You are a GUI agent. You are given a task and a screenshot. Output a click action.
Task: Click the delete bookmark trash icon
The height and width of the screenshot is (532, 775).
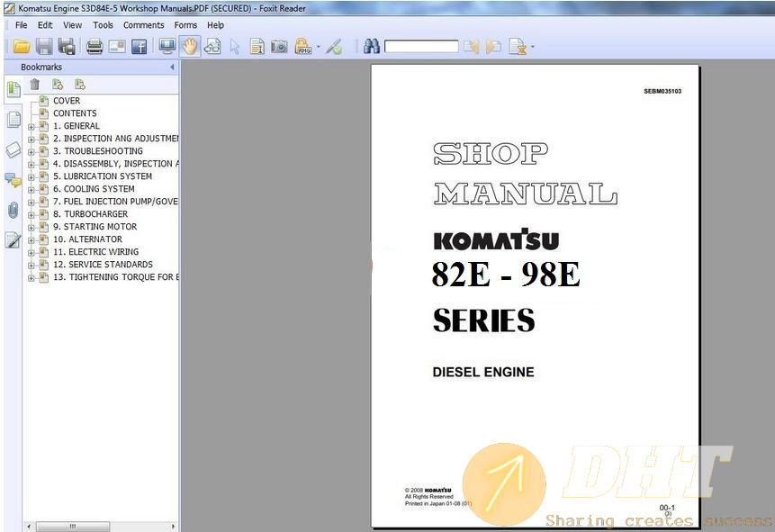tap(34, 85)
